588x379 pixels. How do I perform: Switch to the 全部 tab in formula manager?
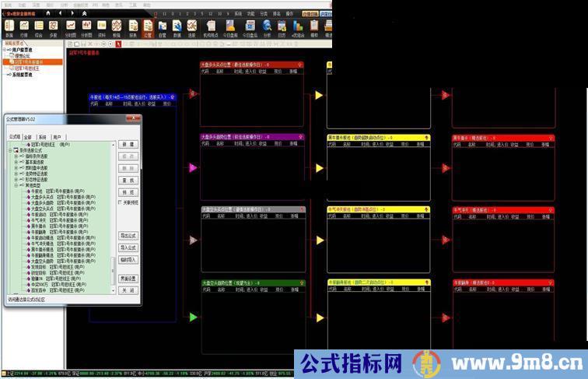28,137
